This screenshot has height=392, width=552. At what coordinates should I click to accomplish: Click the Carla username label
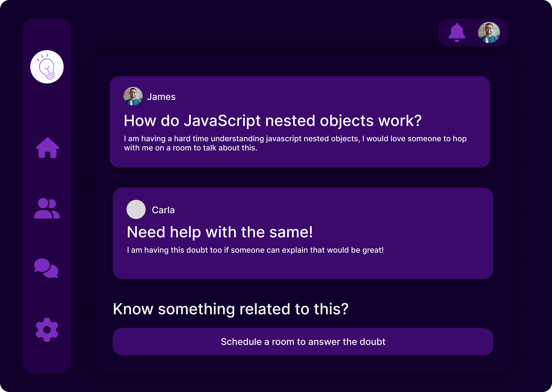163,210
